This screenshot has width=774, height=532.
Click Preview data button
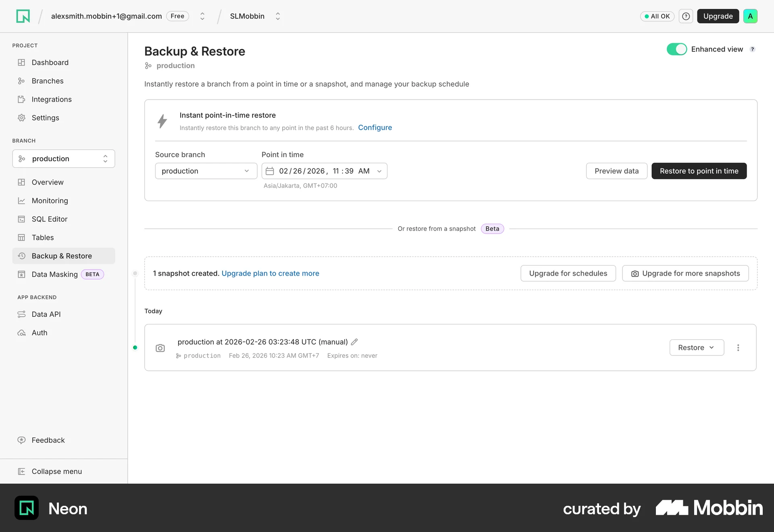616,171
